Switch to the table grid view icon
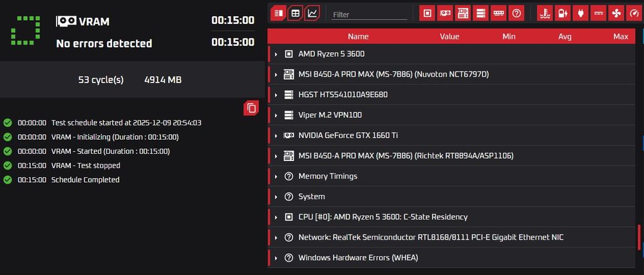Image resolution: width=644 pixels, height=275 pixels. (x=295, y=14)
